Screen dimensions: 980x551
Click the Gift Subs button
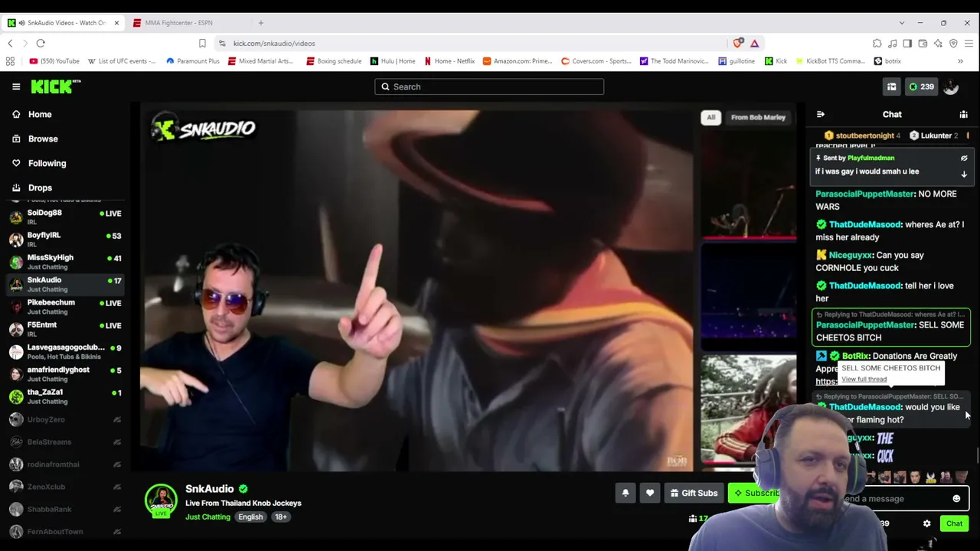[x=694, y=493]
